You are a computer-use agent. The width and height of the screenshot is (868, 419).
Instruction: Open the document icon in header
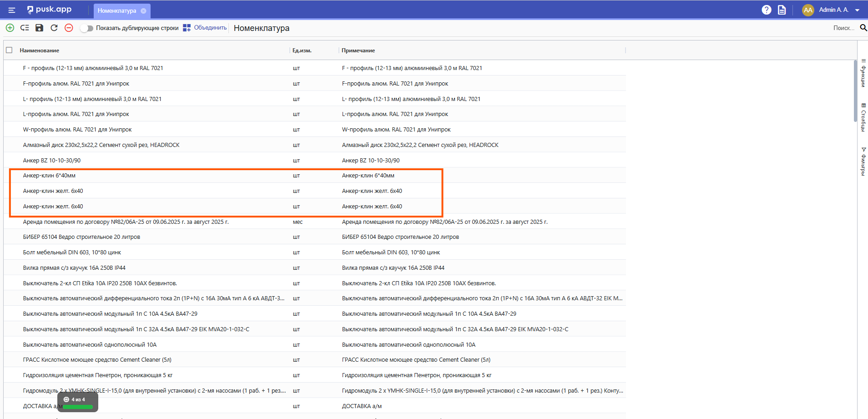tap(782, 10)
